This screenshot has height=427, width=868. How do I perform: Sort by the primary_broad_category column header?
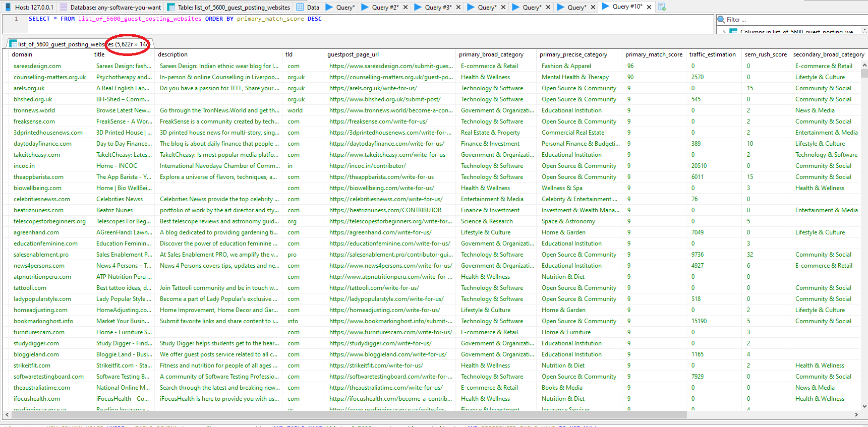(x=497, y=54)
